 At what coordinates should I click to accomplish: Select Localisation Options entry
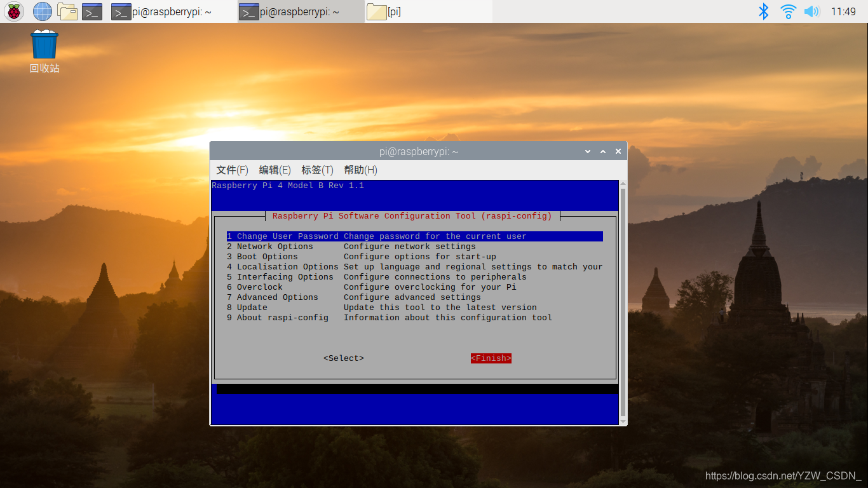(415, 267)
